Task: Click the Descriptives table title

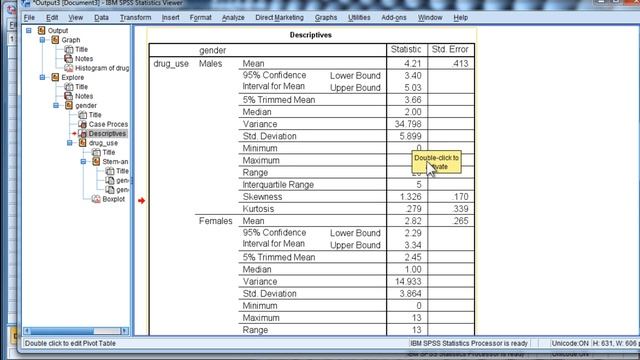Action: (311, 35)
